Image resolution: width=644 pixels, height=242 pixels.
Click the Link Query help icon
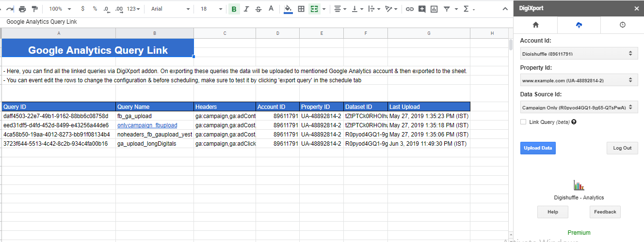click(574, 122)
